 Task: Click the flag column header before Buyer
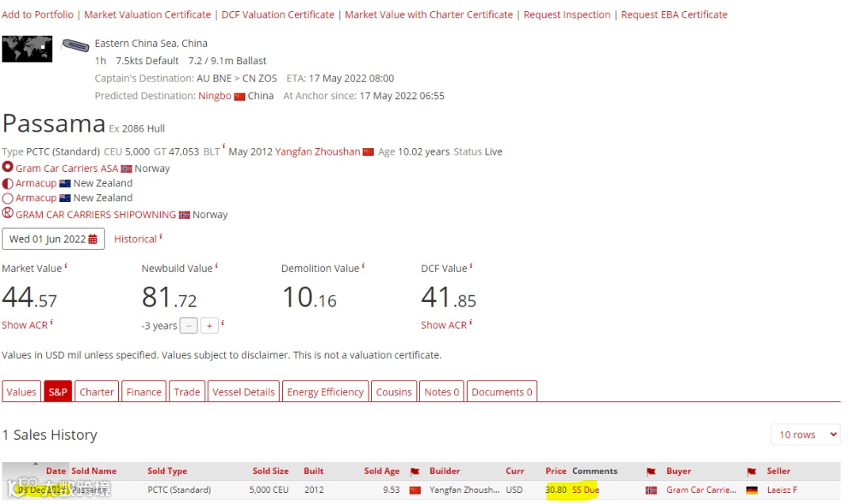(x=651, y=472)
